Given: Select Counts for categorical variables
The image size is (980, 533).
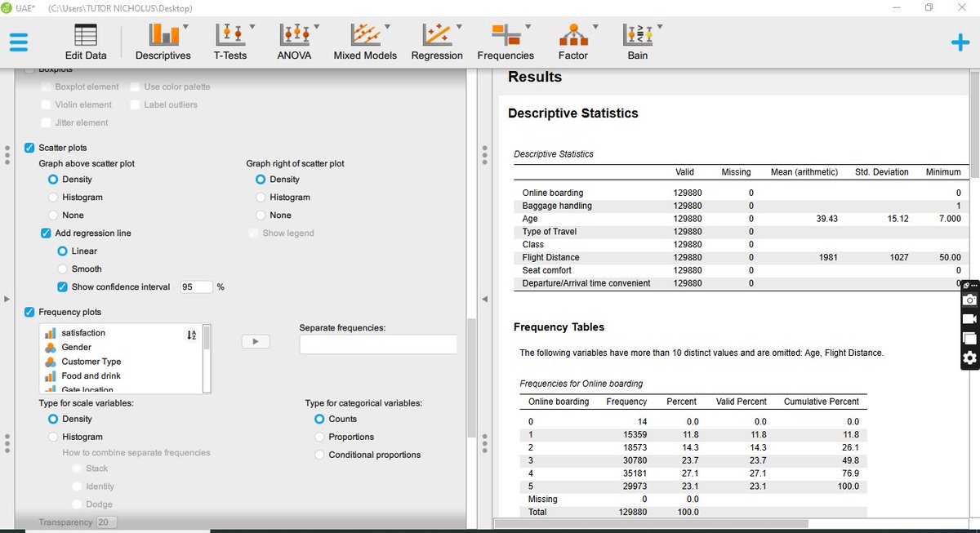Looking at the screenshot, I should tap(319, 420).
